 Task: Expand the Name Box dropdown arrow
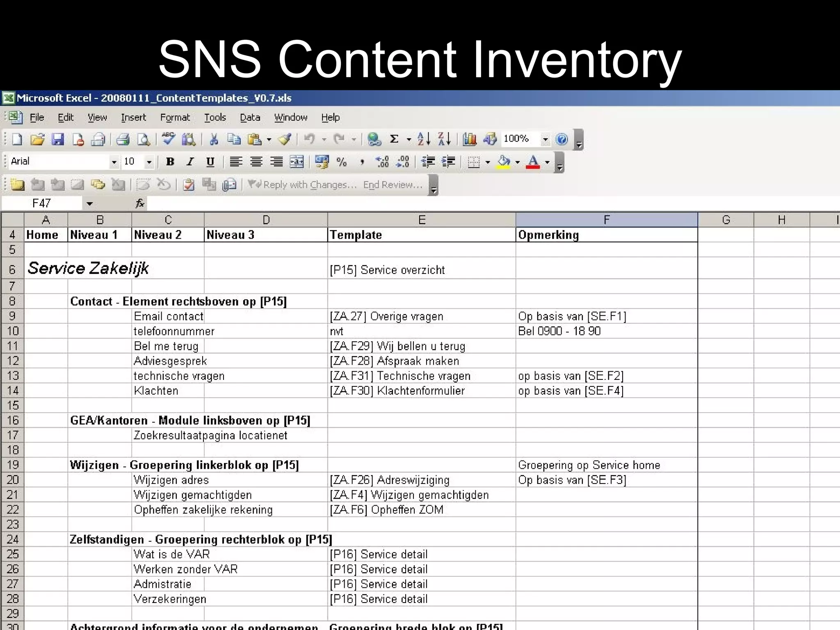tap(89, 203)
